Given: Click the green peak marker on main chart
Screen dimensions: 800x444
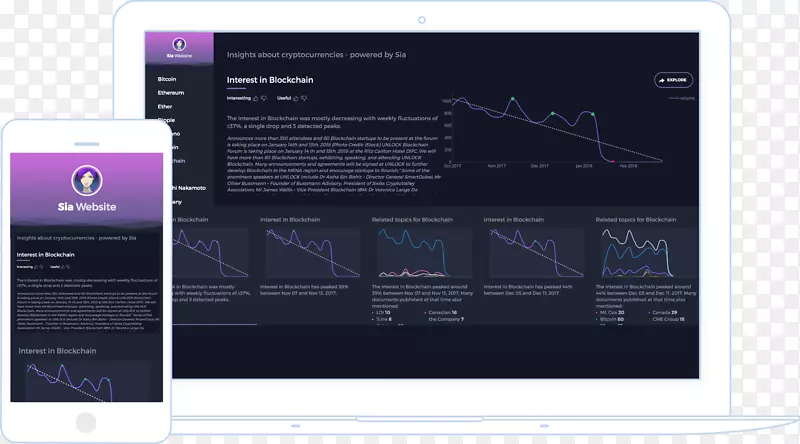Looking at the screenshot, I should [512, 99].
